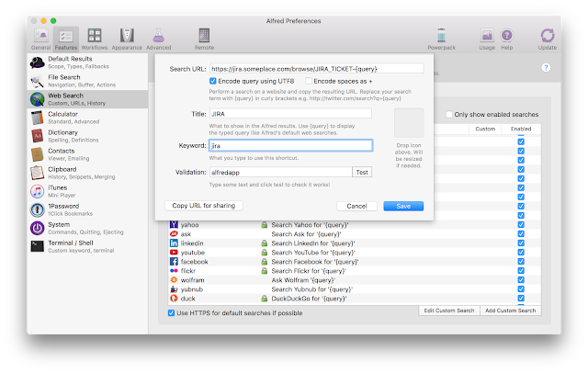Select Web Search feature
This screenshot has height=373, width=588.
88,99
